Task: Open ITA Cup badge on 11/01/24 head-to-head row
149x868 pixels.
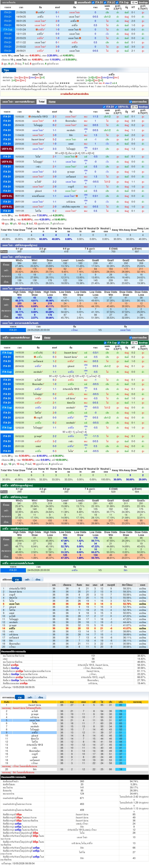Action: pyautogui.click(x=7, y=30)
